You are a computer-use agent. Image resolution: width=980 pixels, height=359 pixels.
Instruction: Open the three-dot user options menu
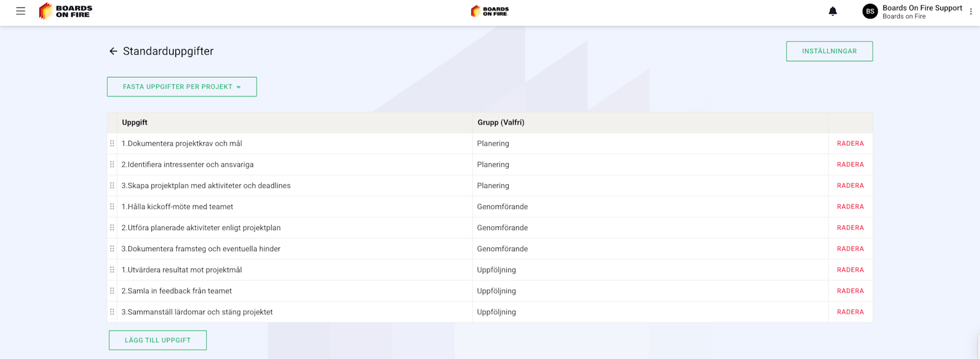tap(971, 11)
